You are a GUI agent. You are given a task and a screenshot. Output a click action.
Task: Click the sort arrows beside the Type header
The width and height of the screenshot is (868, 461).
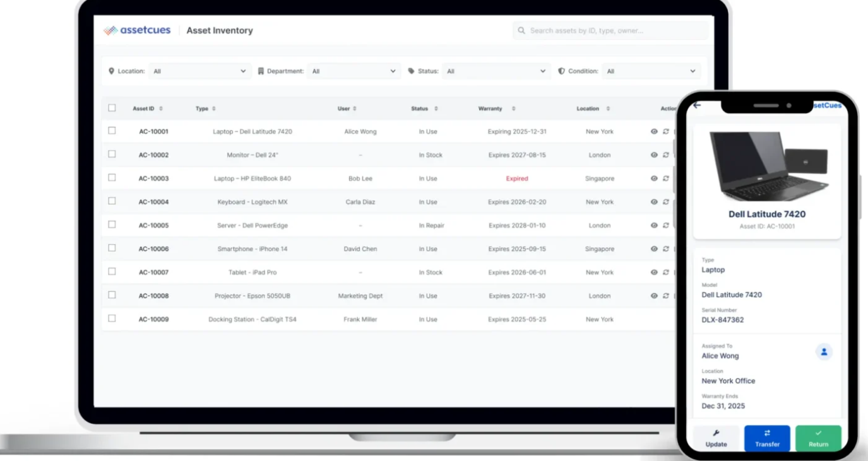pyautogui.click(x=214, y=109)
